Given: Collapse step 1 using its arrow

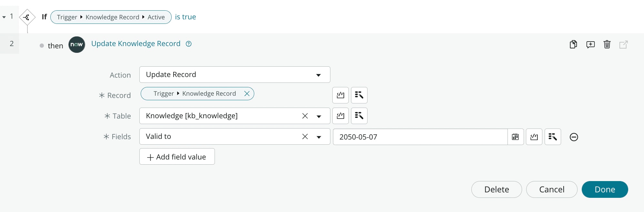Looking at the screenshot, I should [x=4, y=17].
